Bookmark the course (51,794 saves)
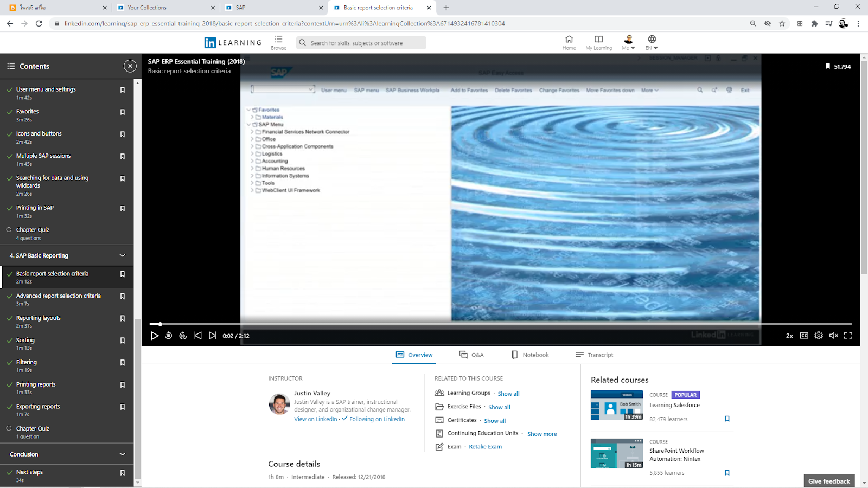The width and height of the screenshot is (868, 488). click(828, 66)
